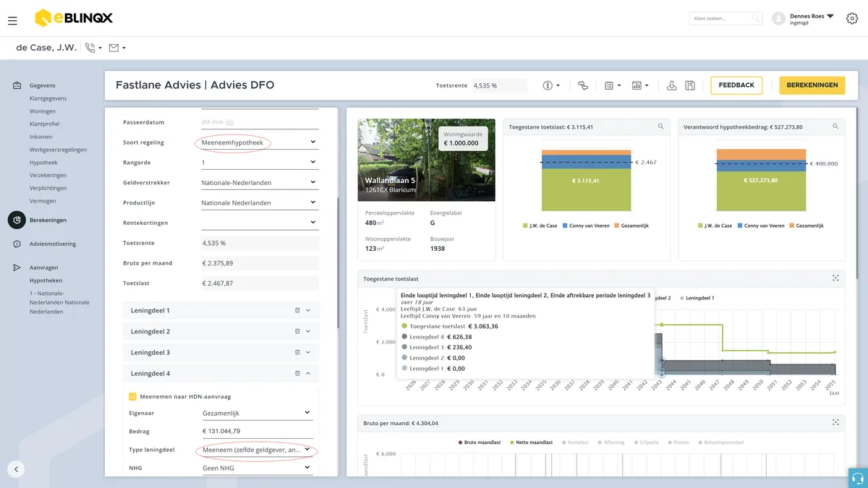Screen dimensions: 868x488
Task: Click the save disk icon
Action: 690,85
